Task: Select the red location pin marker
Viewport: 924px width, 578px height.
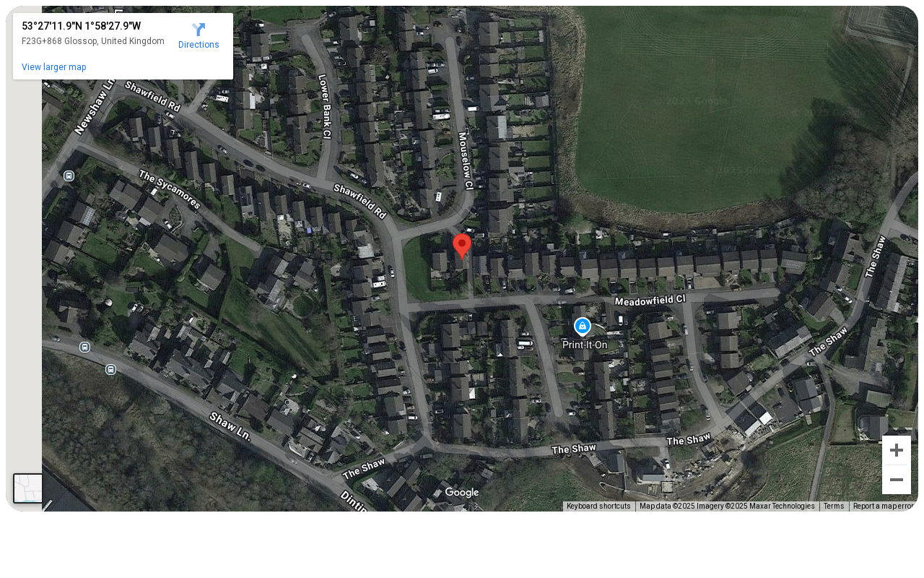Action: coord(462,246)
